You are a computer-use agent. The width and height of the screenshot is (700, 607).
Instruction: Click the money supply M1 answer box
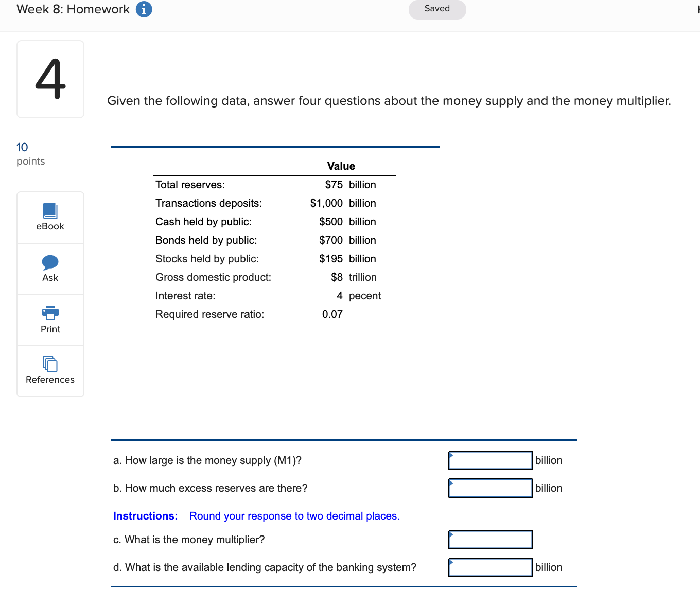(x=489, y=460)
